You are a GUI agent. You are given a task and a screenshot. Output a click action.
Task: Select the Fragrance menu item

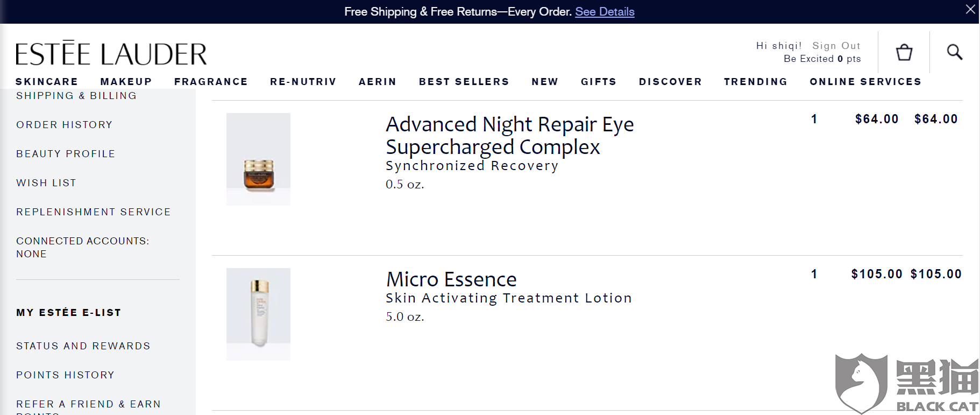211,82
